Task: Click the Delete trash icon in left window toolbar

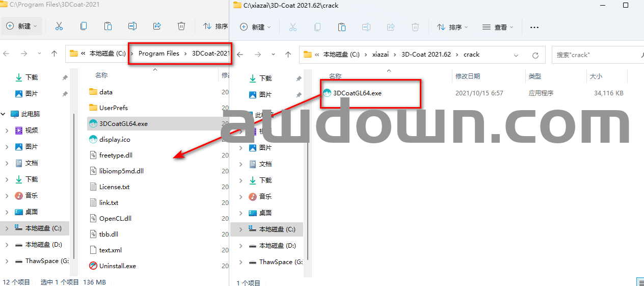Action: click(x=181, y=26)
